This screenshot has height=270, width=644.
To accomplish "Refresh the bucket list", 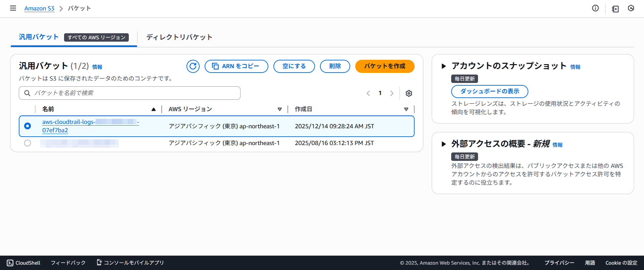I will pyautogui.click(x=193, y=66).
